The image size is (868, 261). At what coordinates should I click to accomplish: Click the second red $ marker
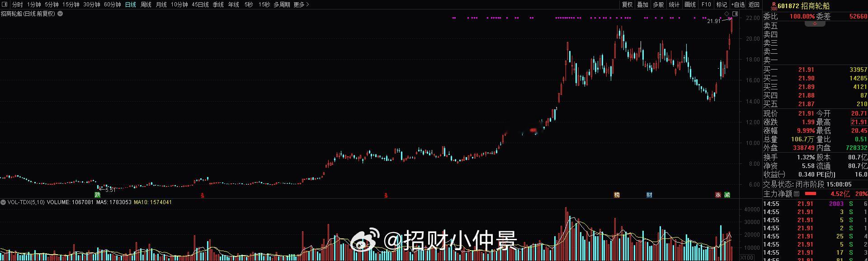point(386,196)
